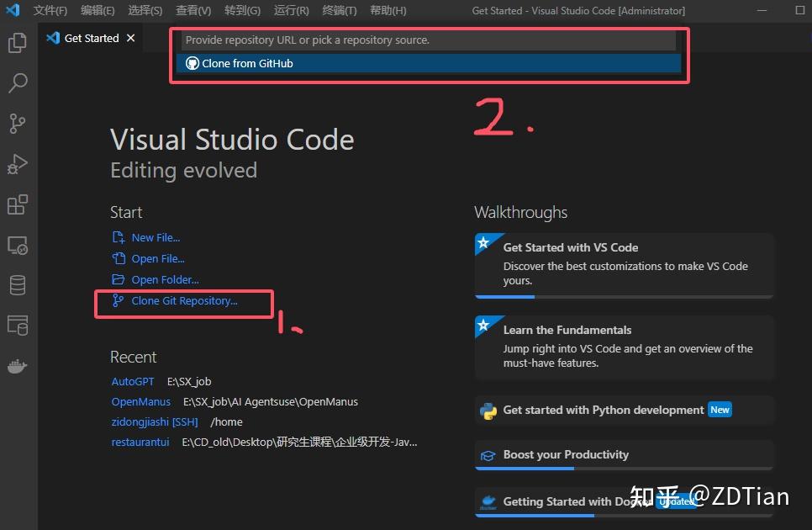
Task: Click the Docker whale icon in Walkthroughs
Action: (x=488, y=501)
